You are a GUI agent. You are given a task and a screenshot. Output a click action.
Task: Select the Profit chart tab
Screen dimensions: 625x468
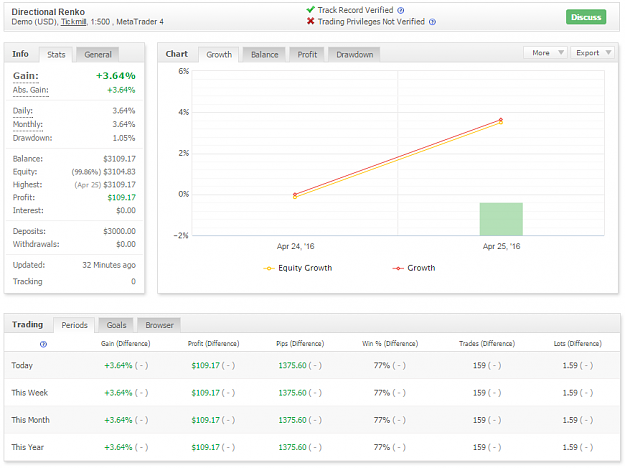coord(307,55)
